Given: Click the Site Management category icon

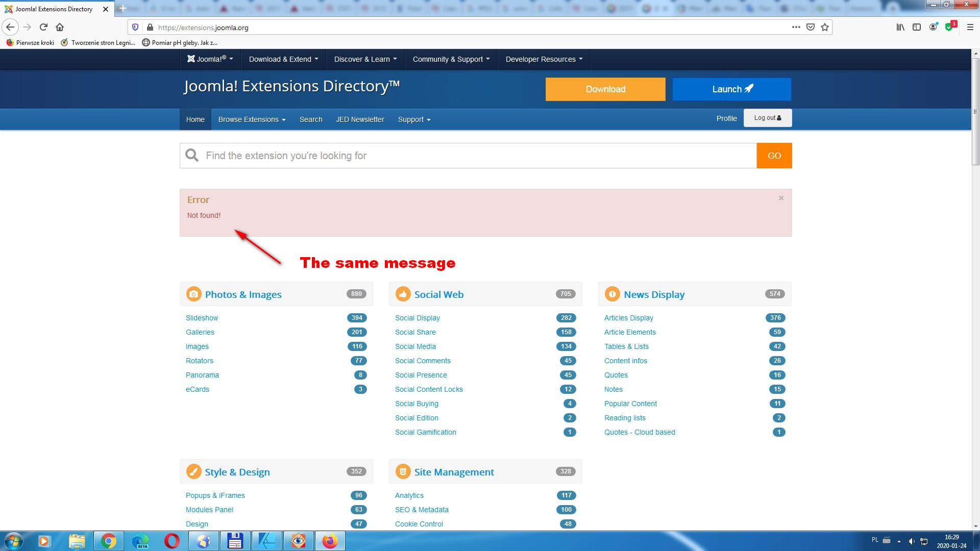Looking at the screenshot, I should (403, 471).
